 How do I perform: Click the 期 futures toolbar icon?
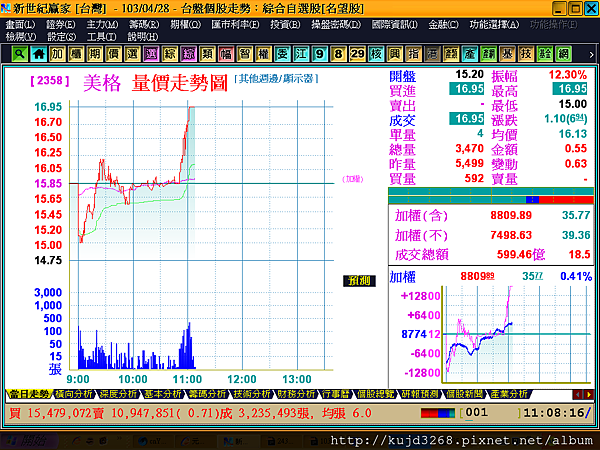tap(95, 54)
